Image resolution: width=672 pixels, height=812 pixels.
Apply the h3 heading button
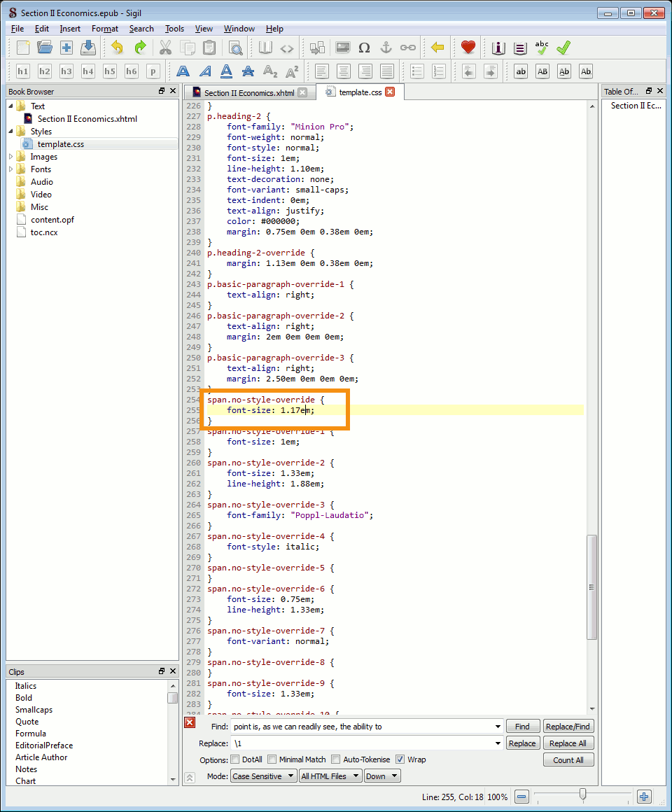(66, 71)
